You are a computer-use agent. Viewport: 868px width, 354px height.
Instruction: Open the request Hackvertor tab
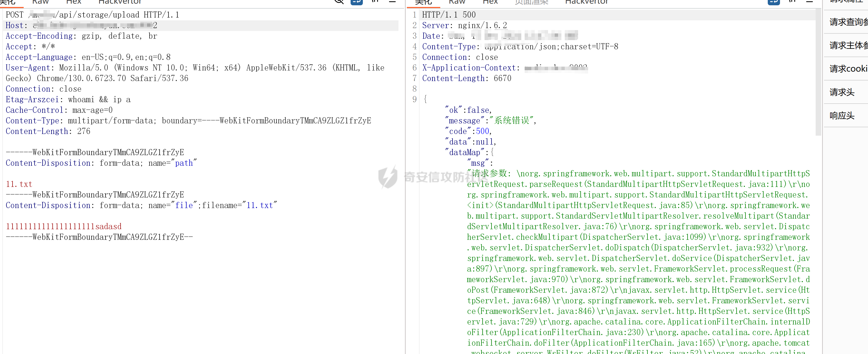click(120, 2)
